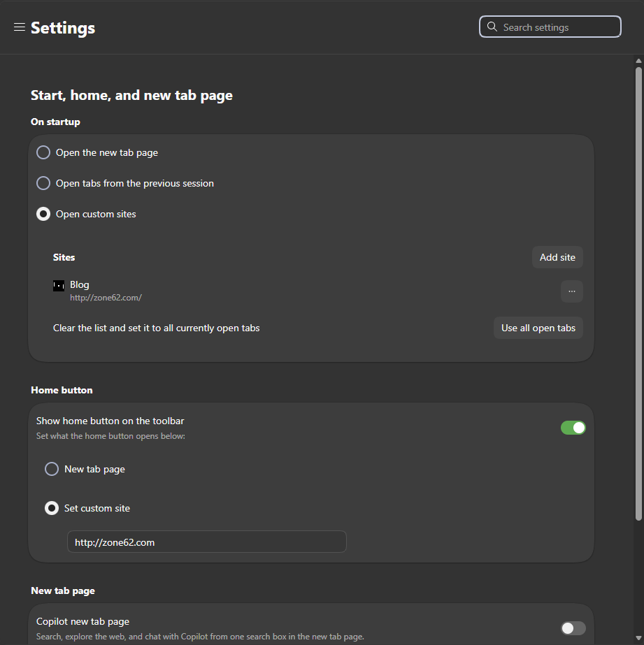Choose New tab page for home button
This screenshot has height=645, width=644.
click(52, 469)
